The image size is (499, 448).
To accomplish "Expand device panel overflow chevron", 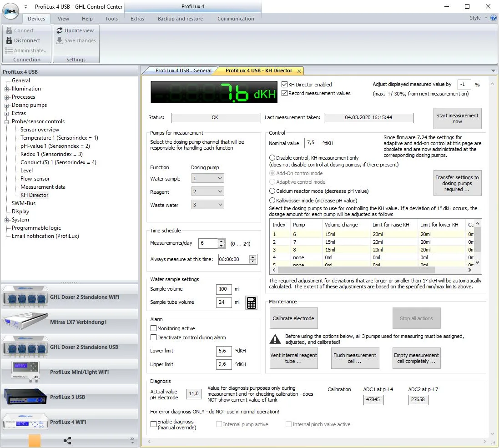I will [132, 440].
